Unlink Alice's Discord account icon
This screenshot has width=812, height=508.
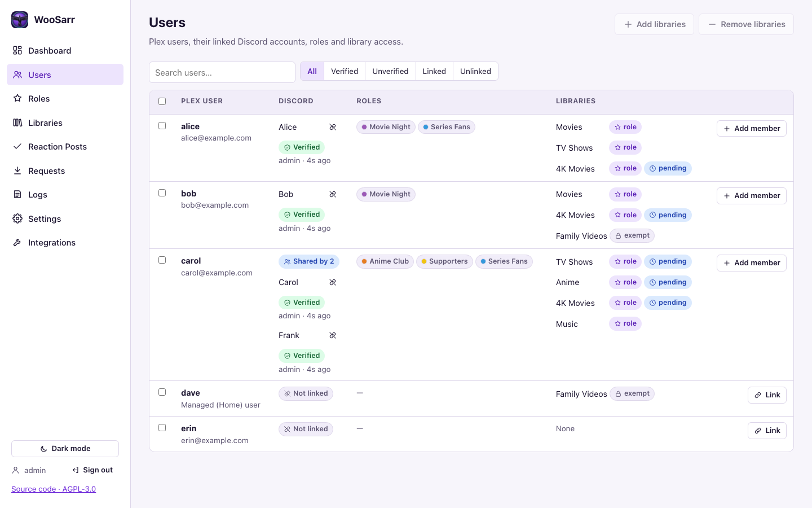(x=333, y=127)
